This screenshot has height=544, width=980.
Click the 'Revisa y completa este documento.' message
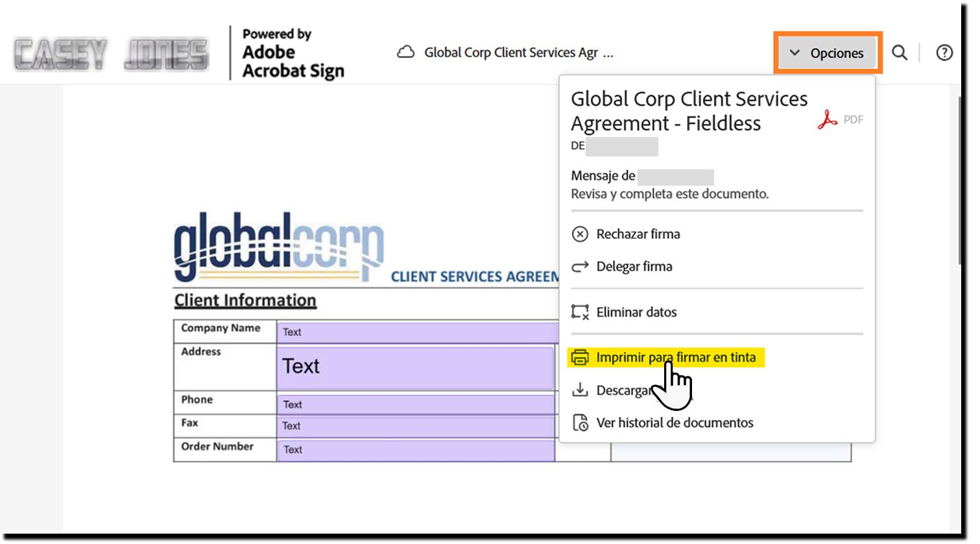tap(670, 193)
